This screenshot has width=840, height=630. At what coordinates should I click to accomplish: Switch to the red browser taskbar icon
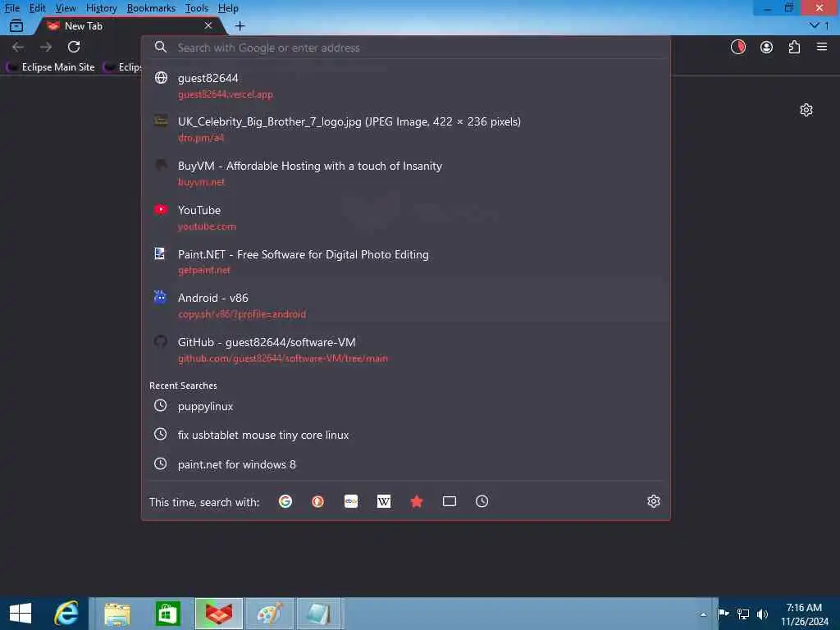click(x=218, y=614)
